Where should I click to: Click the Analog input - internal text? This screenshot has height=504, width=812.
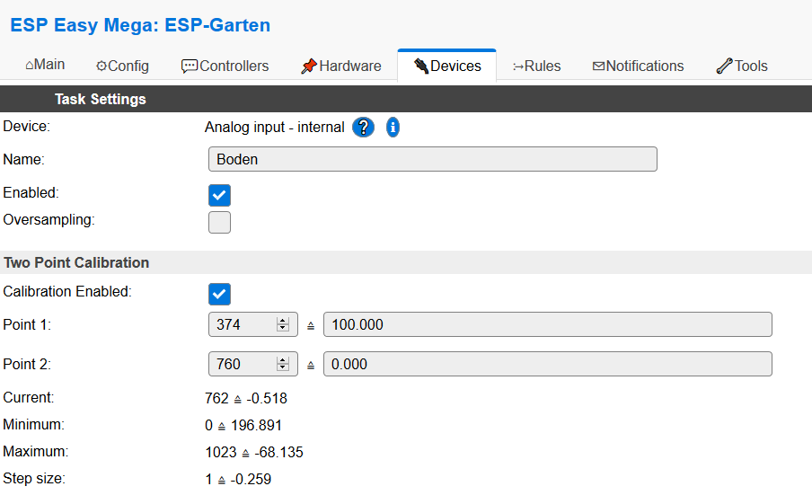275,127
